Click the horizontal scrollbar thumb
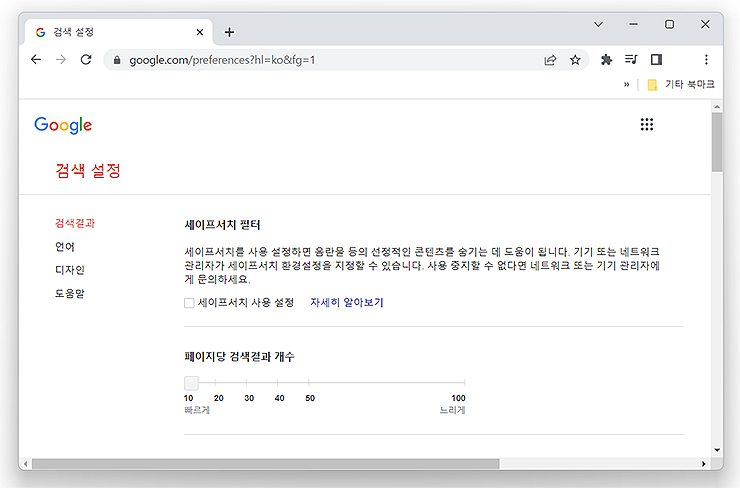 tap(265, 464)
